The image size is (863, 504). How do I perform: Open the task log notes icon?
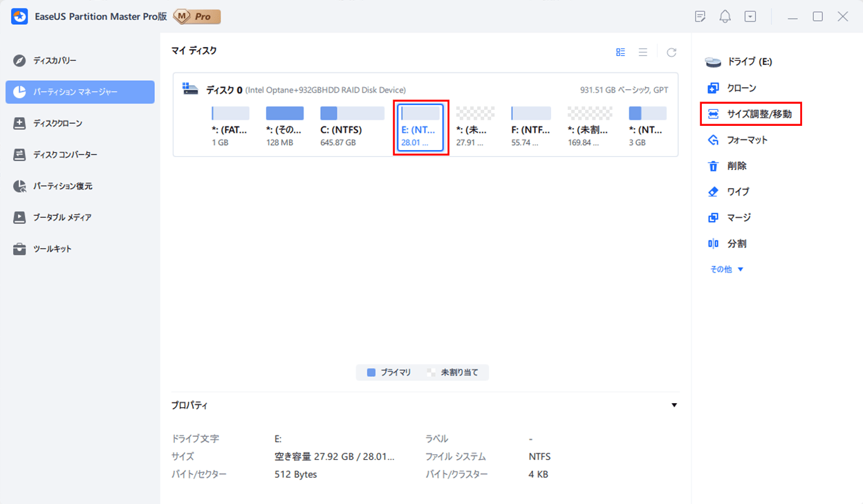coord(700,17)
